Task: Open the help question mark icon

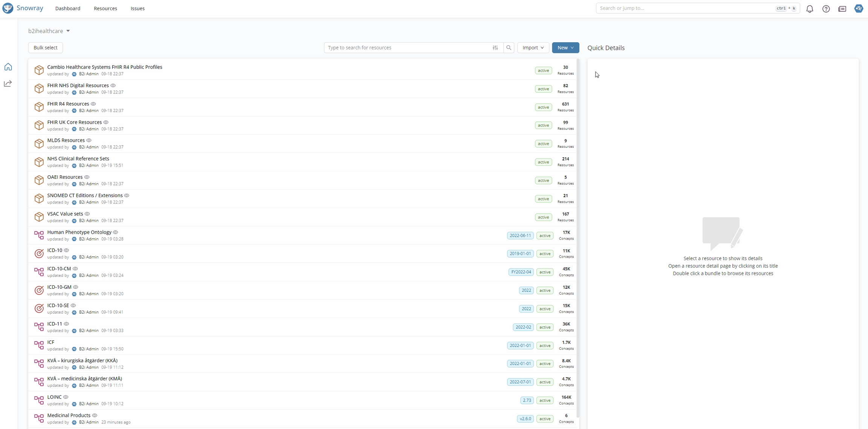Action: [826, 9]
